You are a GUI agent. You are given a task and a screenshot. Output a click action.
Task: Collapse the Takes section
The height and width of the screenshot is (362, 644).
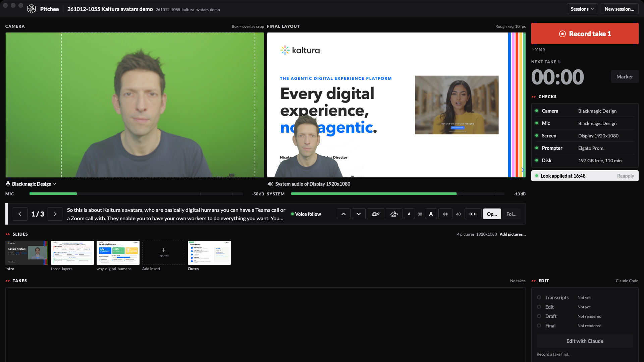click(x=8, y=281)
